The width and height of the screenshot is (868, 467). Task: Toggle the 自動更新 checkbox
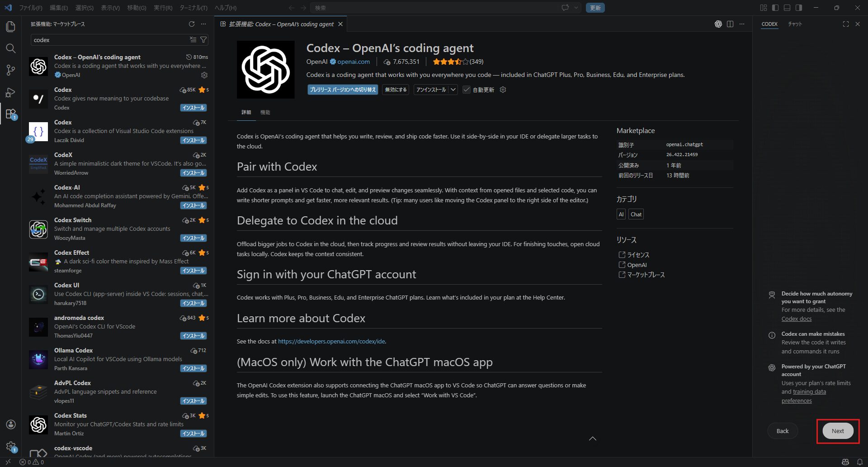click(x=467, y=90)
